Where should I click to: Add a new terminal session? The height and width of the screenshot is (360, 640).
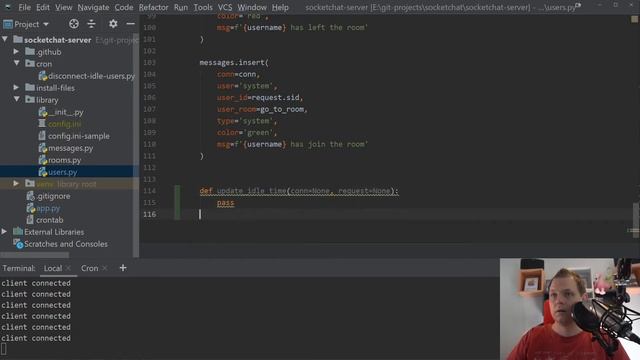[x=123, y=268]
